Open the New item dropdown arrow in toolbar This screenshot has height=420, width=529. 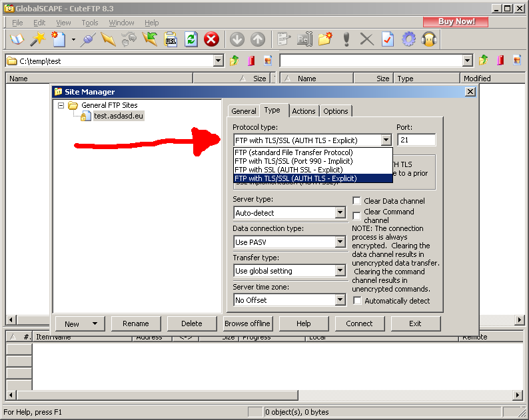(73, 39)
